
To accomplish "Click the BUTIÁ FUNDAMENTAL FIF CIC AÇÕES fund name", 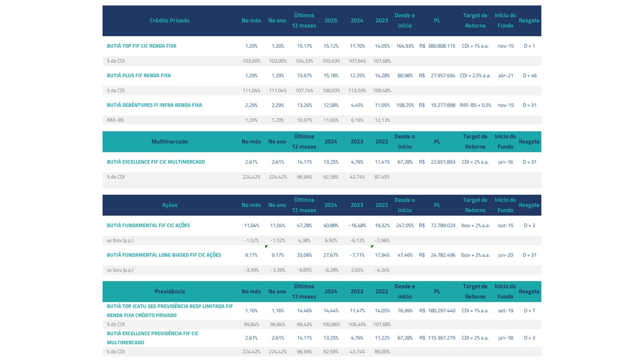I will pyautogui.click(x=148, y=225).
